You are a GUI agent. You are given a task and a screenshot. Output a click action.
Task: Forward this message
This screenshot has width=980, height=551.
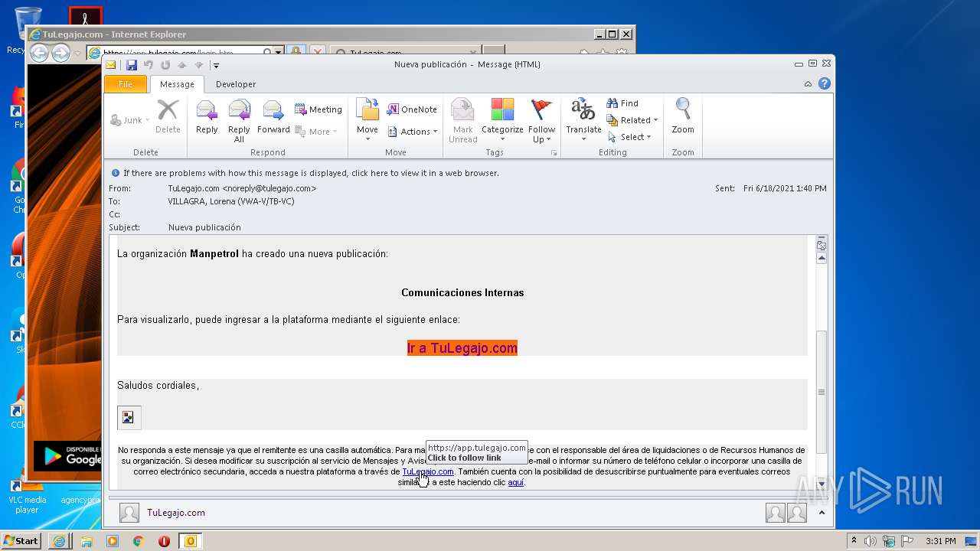click(x=273, y=117)
